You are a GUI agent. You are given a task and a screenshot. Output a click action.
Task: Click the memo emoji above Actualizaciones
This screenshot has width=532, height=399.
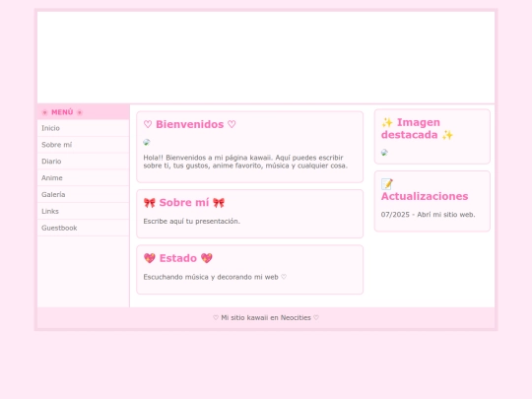pyautogui.click(x=387, y=184)
